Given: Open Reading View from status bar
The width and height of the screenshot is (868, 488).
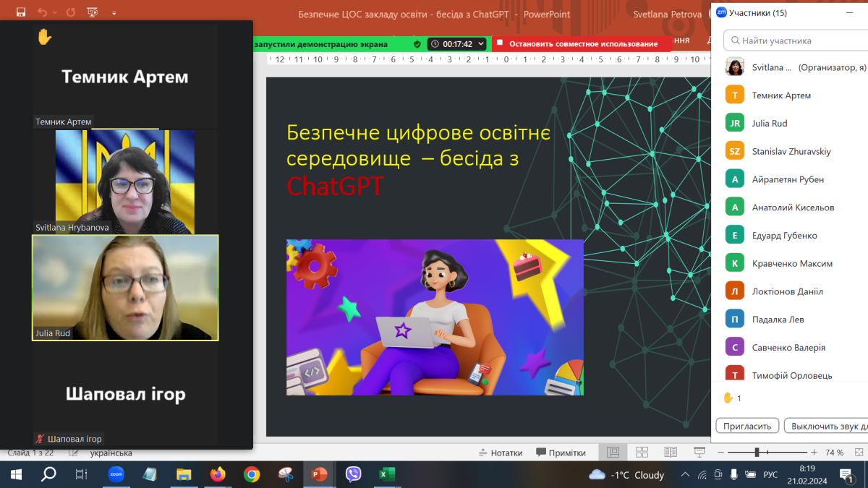Looking at the screenshot, I should [x=671, y=453].
